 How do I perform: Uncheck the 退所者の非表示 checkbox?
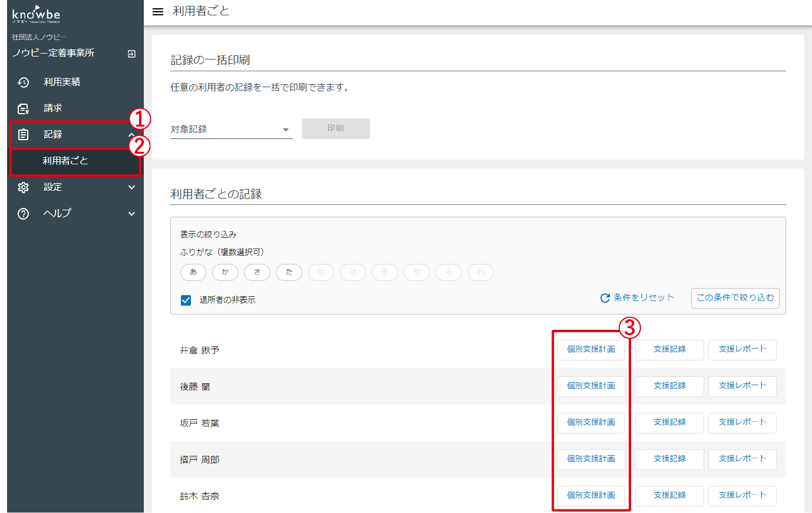[186, 300]
